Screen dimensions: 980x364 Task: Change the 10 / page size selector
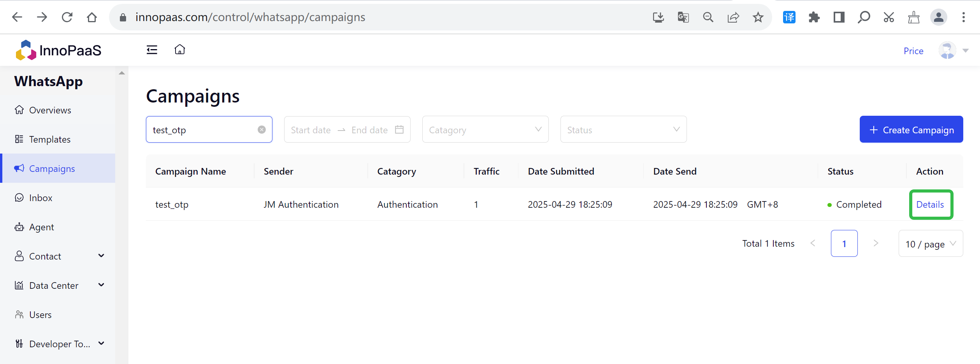click(930, 244)
